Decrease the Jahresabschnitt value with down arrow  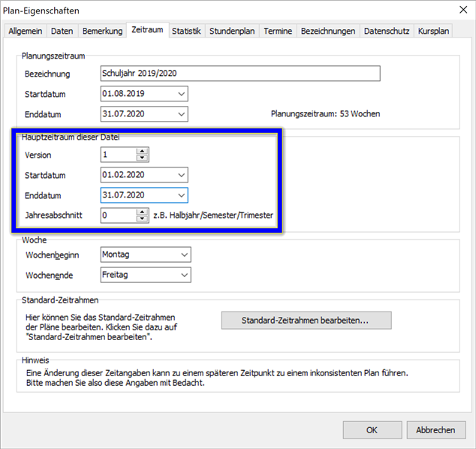click(143, 218)
